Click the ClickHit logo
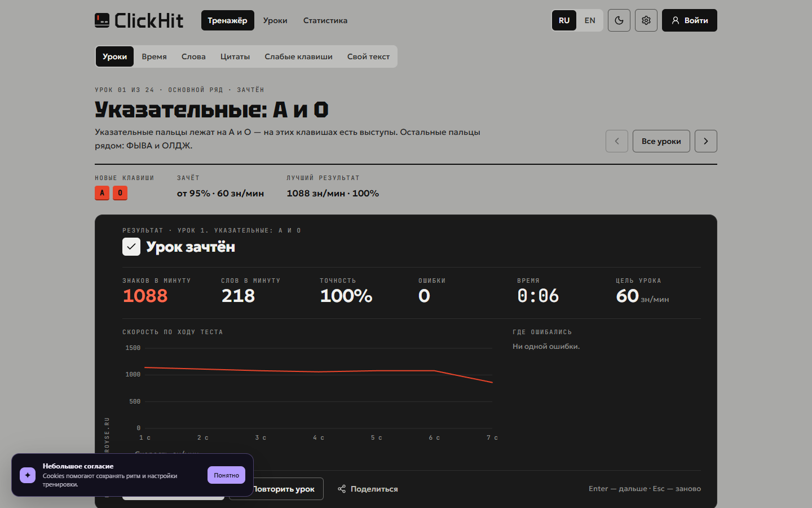 tap(139, 20)
